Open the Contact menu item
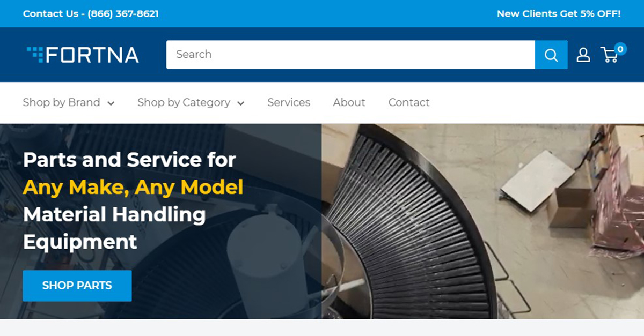This screenshot has height=336, width=644. [409, 102]
